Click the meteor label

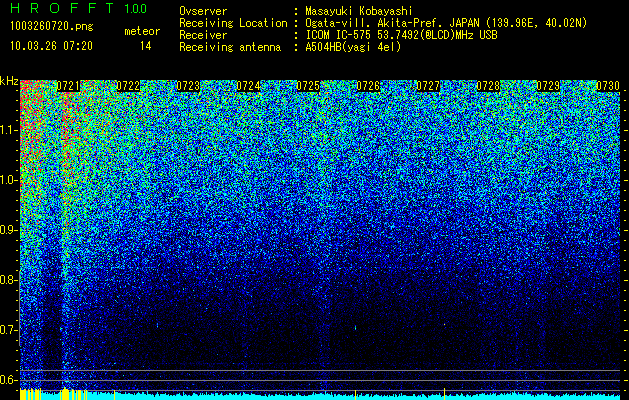click(x=142, y=31)
